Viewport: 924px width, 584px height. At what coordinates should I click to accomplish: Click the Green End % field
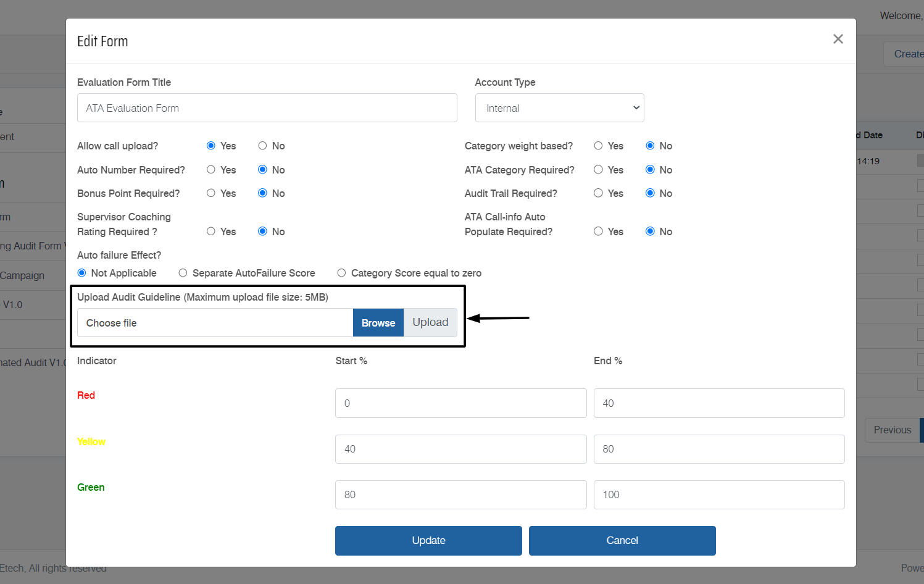718,494
